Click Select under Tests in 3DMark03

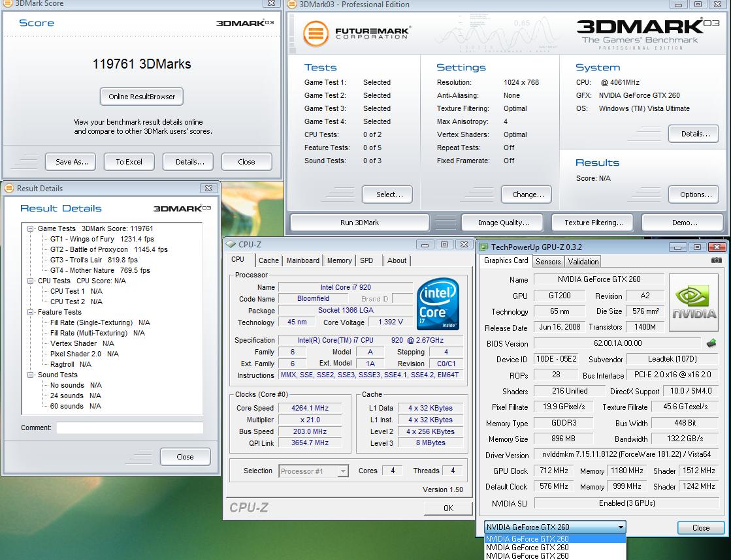[387, 194]
